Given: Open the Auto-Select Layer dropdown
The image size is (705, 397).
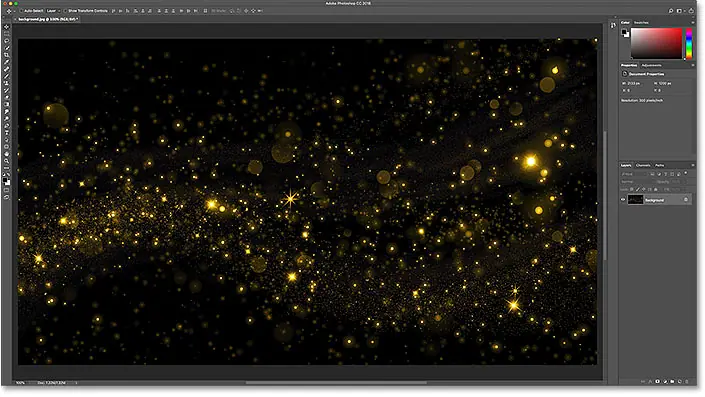Looking at the screenshot, I should 53,10.
